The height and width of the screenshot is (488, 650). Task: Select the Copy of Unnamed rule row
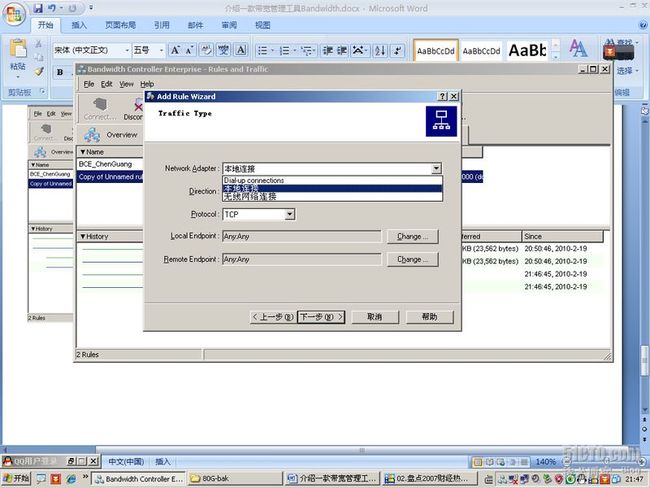(110, 177)
